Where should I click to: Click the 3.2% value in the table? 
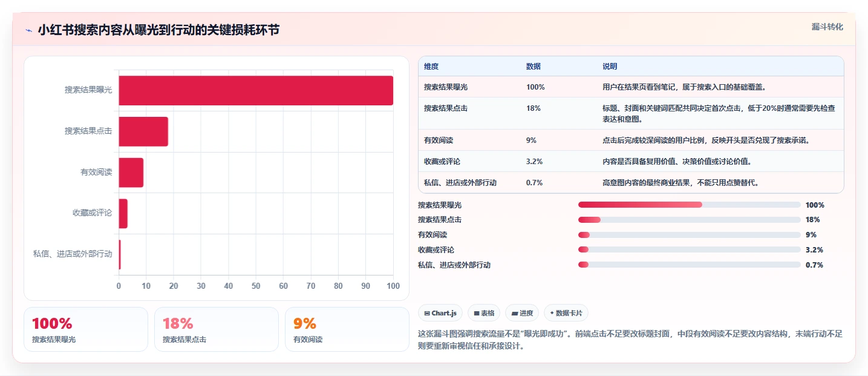point(534,162)
